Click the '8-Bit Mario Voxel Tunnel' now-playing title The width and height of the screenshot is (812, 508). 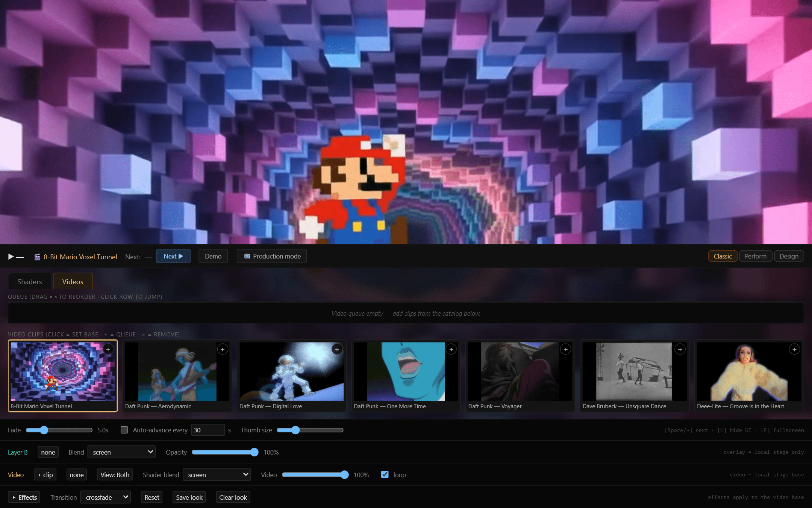pyautogui.click(x=80, y=257)
